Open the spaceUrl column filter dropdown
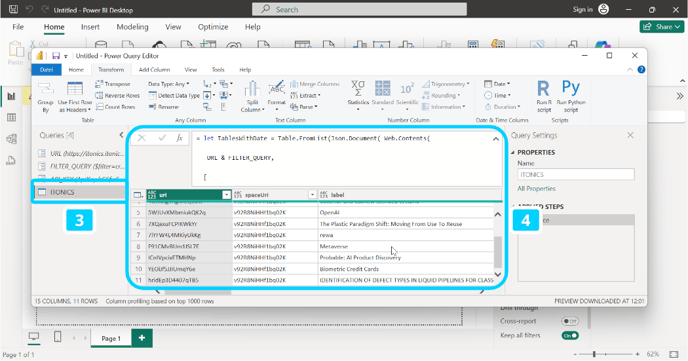The width and height of the screenshot is (688, 361). (312, 195)
